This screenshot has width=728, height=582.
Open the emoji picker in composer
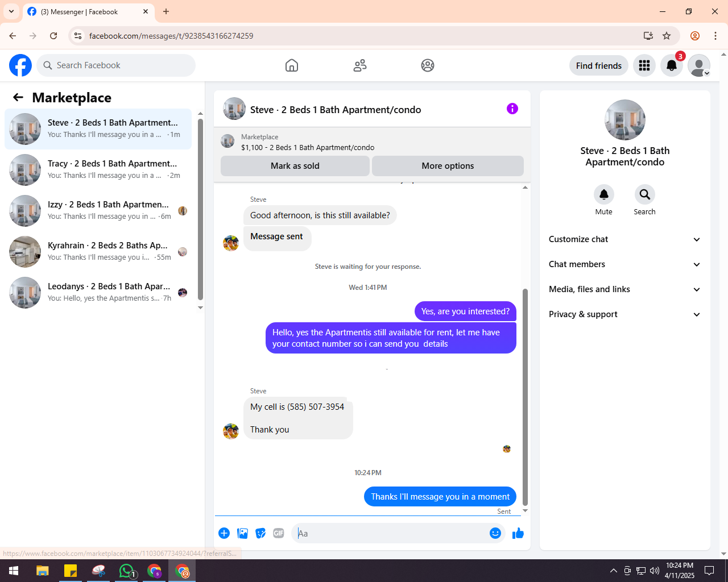tap(495, 533)
